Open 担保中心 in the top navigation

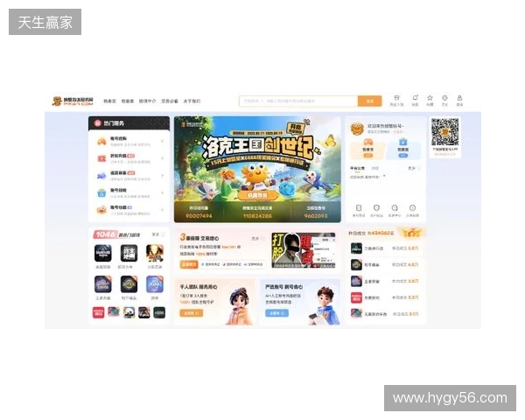click(x=147, y=101)
